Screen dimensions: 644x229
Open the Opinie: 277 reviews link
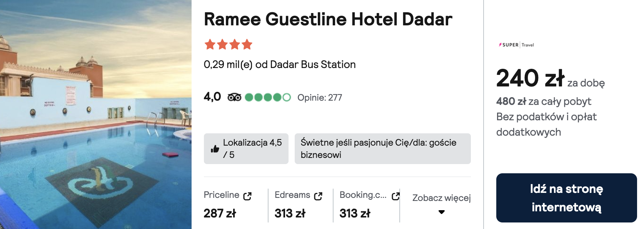(320, 98)
